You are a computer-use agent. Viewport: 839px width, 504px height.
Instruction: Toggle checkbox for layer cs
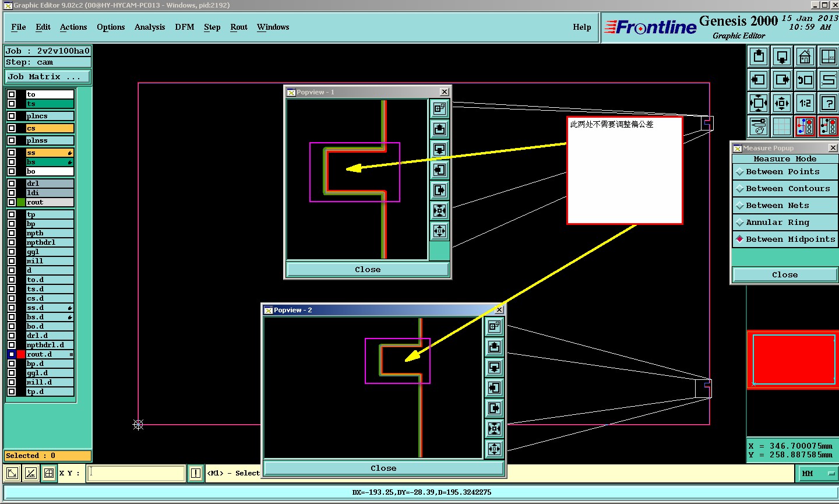(x=12, y=128)
